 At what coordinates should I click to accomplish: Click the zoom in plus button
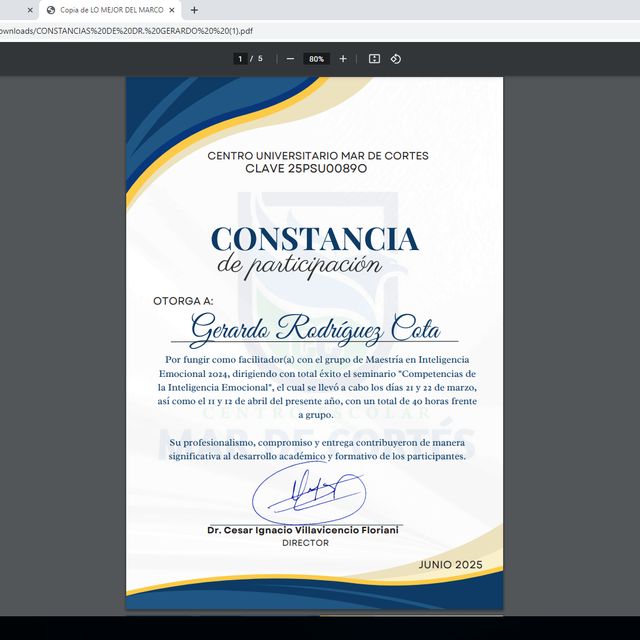343,59
